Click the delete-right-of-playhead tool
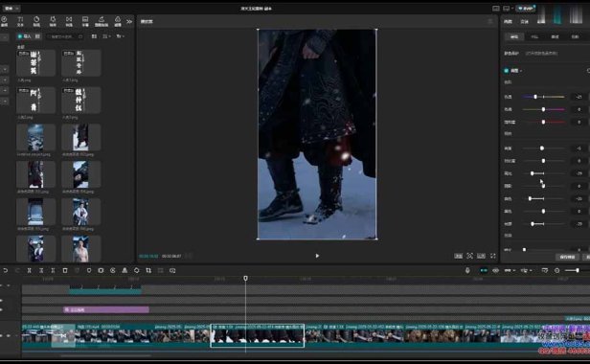 (x=53, y=270)
